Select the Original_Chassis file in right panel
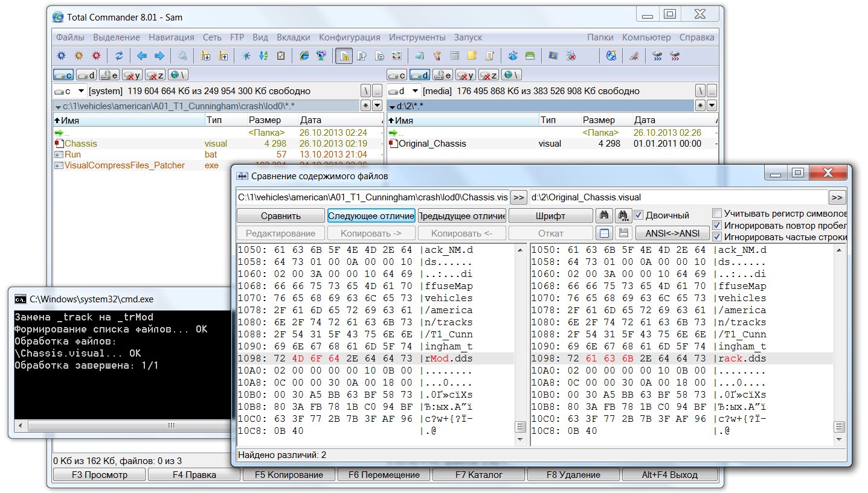 tap(432, 144)
